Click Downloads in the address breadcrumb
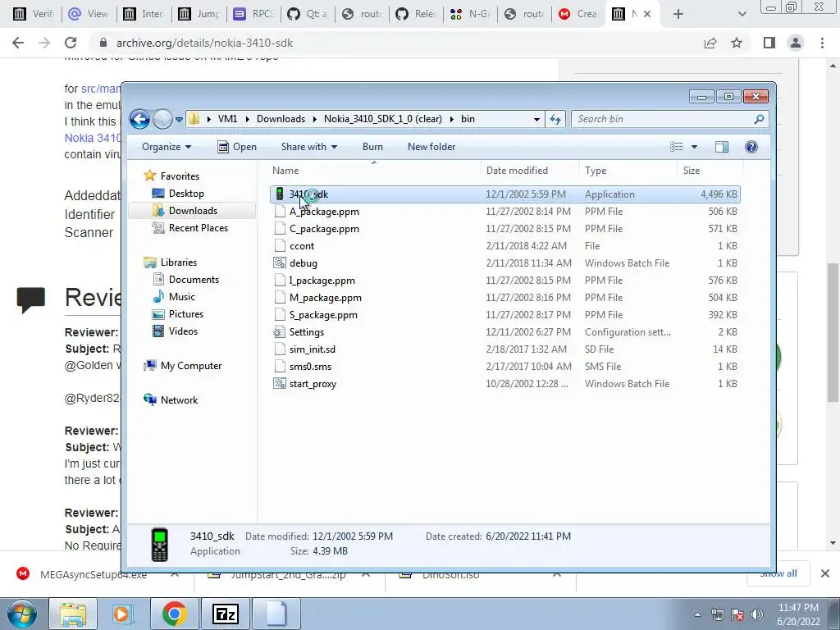The height and width of the screenshot is (630, 840). pyautogui.click(x=281, y=119)
